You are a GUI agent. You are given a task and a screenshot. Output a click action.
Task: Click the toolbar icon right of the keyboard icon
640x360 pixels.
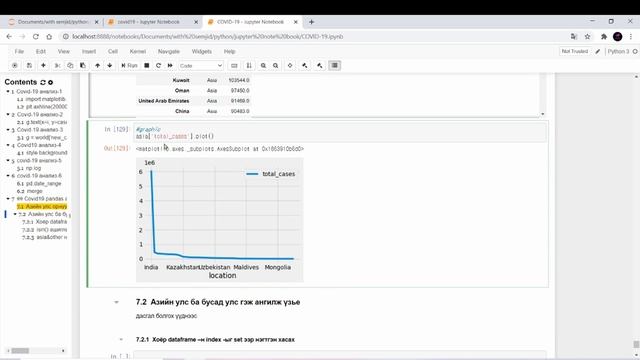(249, 65)
